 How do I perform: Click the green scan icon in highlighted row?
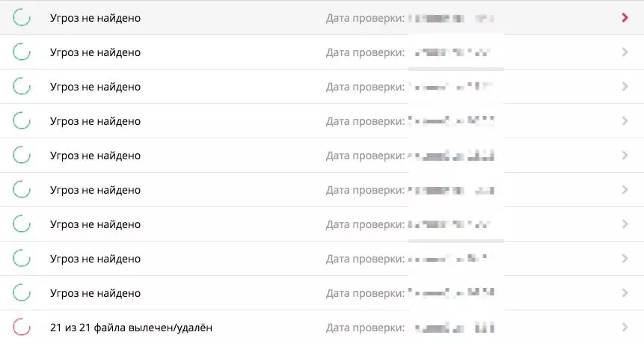(x=22, y=18)
